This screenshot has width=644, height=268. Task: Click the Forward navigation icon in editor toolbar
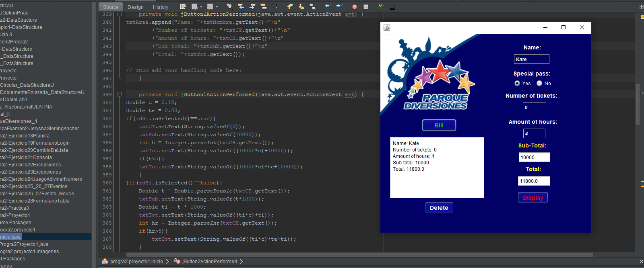click(210, 6)
